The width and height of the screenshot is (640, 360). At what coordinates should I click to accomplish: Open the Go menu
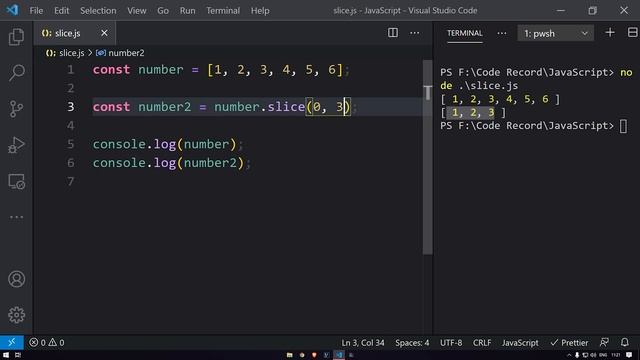click(x=163, y=11)
